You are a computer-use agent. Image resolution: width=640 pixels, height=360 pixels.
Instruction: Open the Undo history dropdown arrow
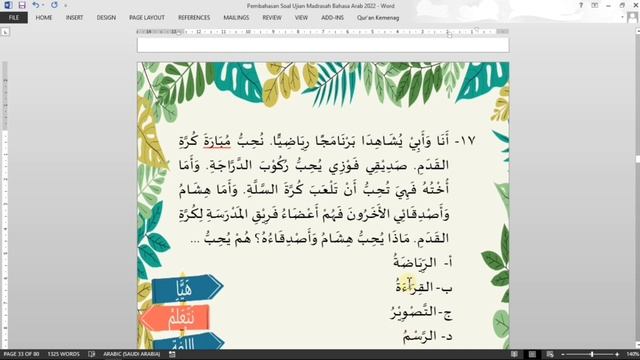tap(43, 5)
